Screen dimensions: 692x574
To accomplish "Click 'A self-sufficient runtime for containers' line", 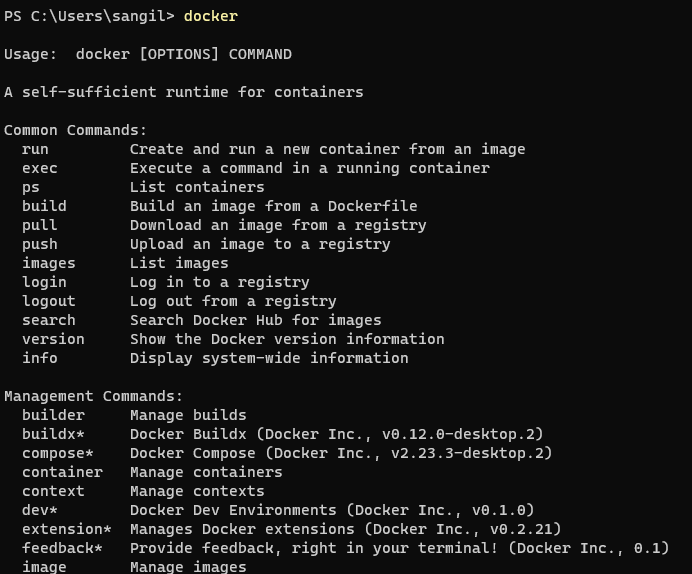I will click(184, 92).
